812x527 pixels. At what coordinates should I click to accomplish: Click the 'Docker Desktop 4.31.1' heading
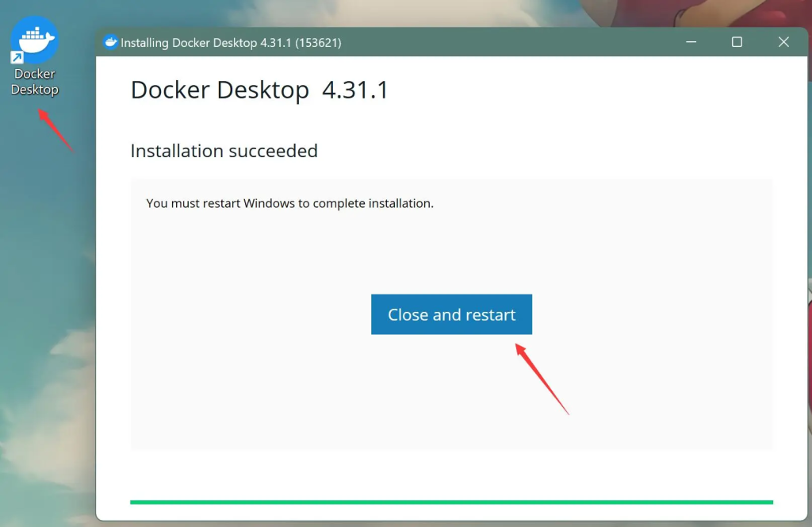click(259, 90)
